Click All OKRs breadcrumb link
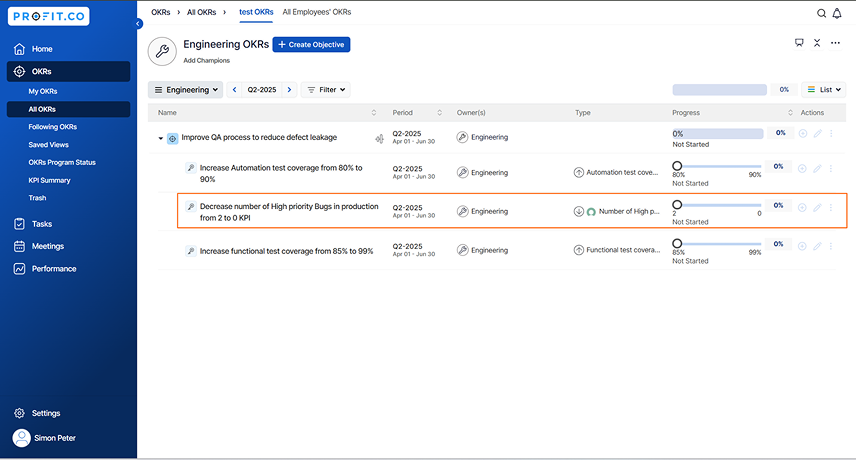Image resolution: width=856 pixels, height=460 pixels. coord(201,12)
